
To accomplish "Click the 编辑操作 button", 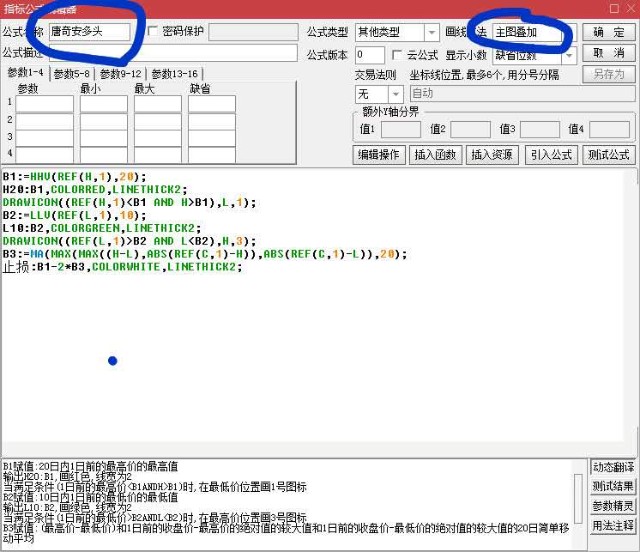I will click(379, 155).
